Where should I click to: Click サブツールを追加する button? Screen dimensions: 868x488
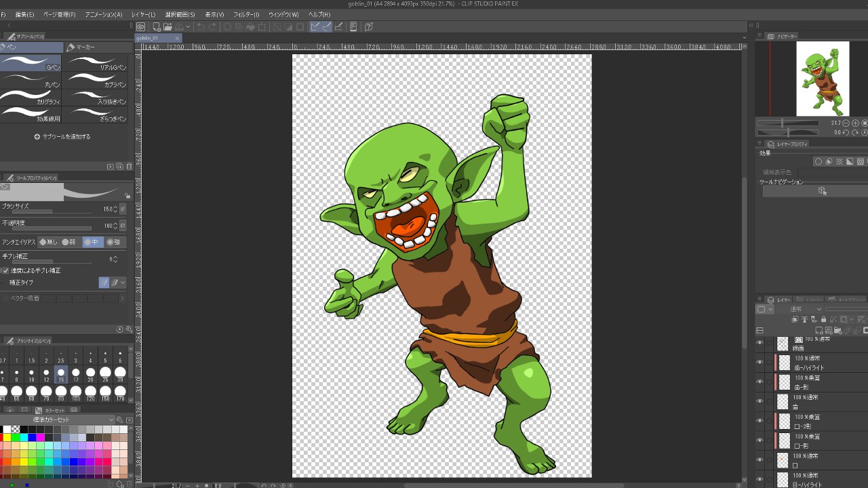coord(62,137)
